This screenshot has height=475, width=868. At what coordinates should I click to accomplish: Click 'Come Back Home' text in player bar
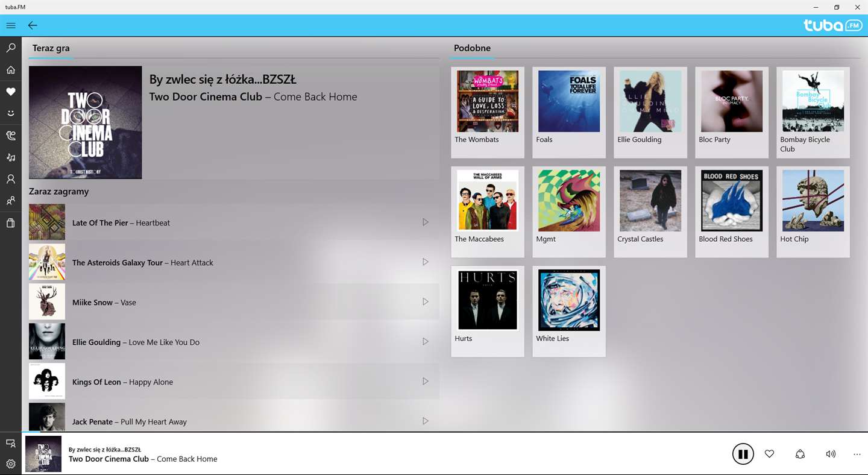(187, 459)
